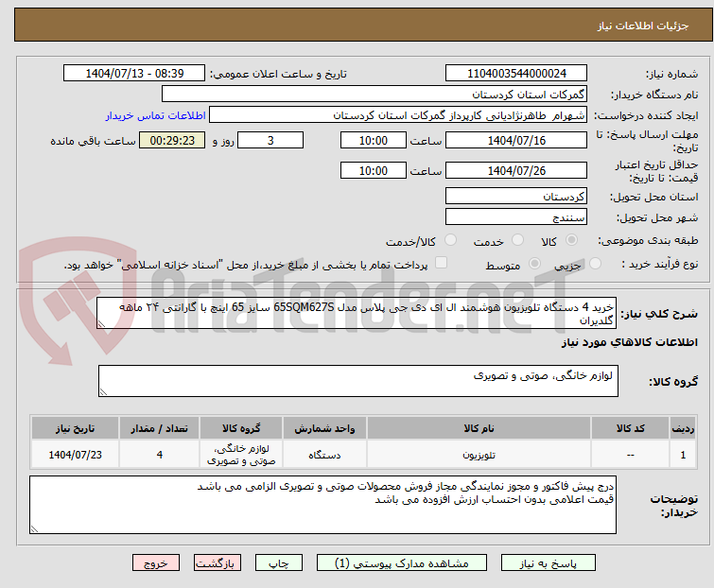Click the 'خروج' exit button
This screenshot has width=714, height=588.
point(156,563)
